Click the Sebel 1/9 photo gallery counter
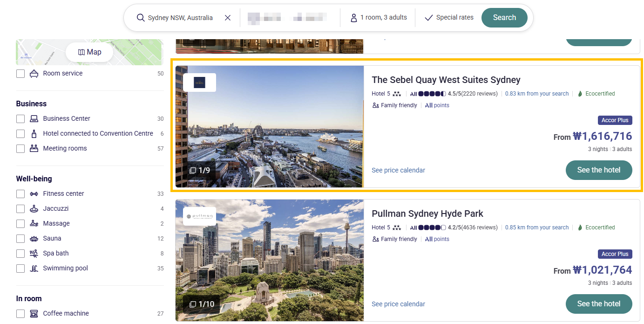Screen dimensions: 644x324 [x=199, y=171]
